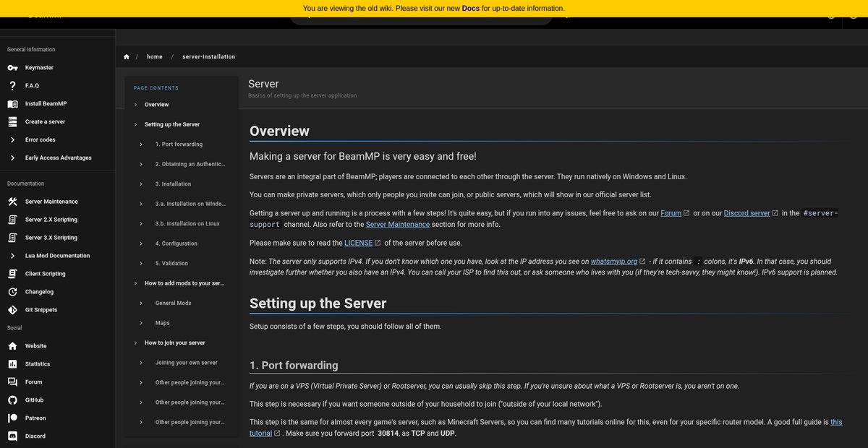
Task: Click the home breadcrumb text
Action: 154,57
